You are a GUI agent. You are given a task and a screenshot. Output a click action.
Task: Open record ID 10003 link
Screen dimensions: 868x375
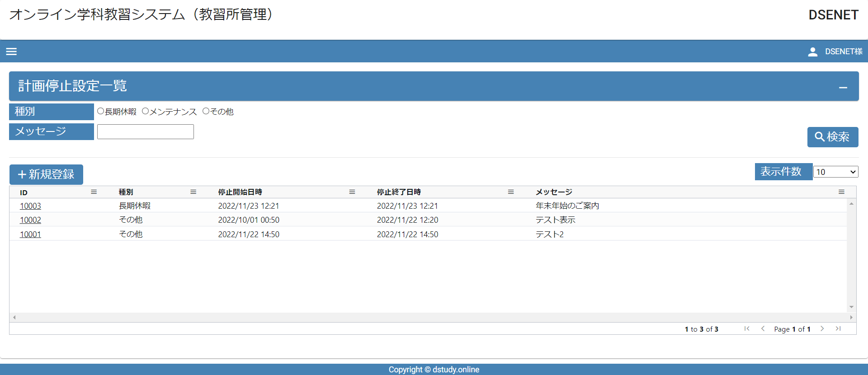click(x=30, y=206)
